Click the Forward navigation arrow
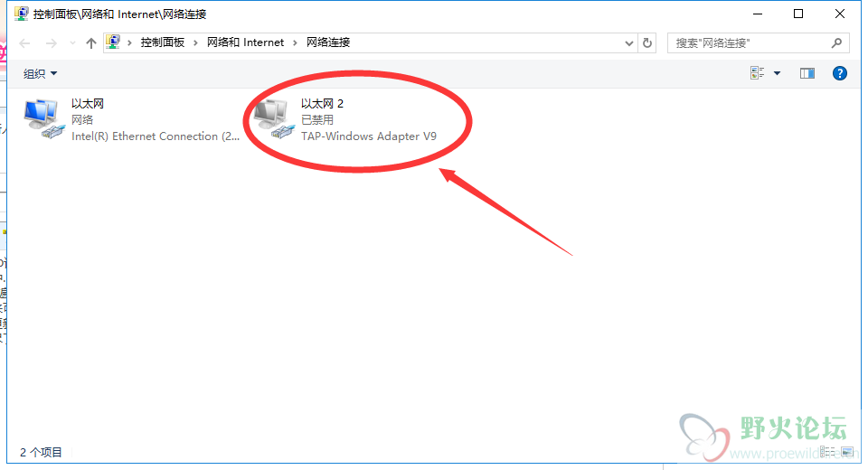This screenshot has height=470, width=868. (x=51, y=43)
